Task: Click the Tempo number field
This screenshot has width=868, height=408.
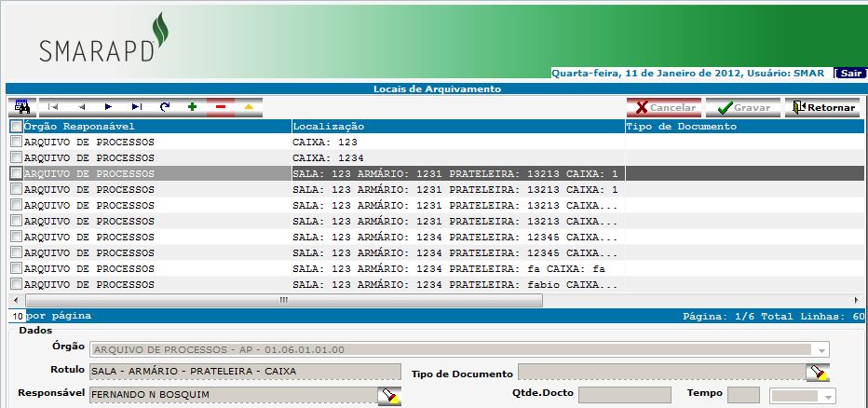Action: pyautogui.click(x=743, y=395)
